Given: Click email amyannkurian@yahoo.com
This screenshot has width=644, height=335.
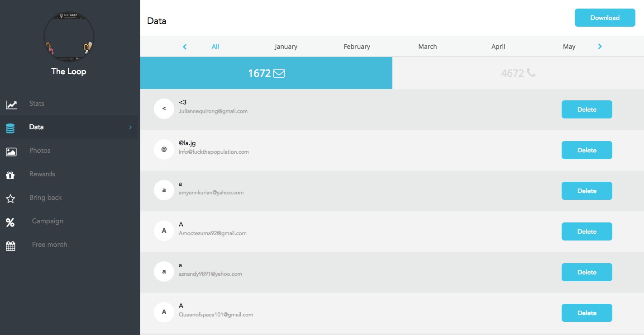Looking at the screenshot, I should coord(211,193).
